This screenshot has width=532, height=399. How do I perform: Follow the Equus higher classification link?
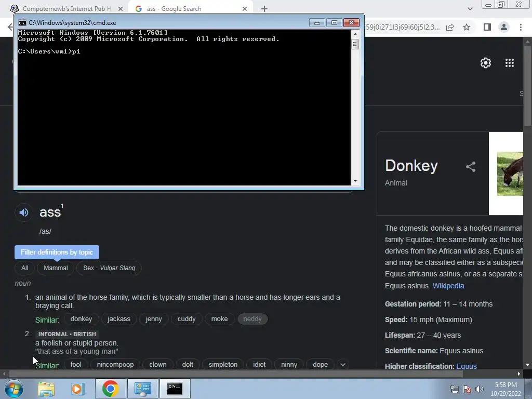[467, 366]
